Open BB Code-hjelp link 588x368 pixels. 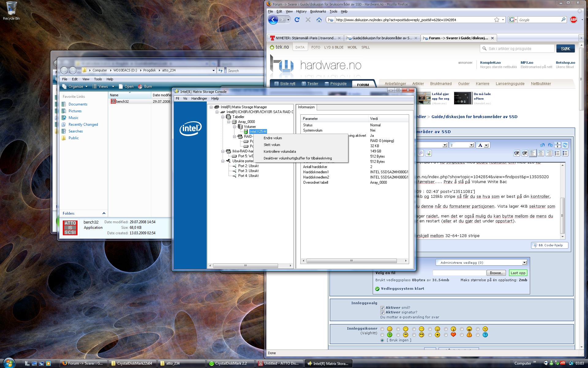pyautogui.click(x=549, y=245)
